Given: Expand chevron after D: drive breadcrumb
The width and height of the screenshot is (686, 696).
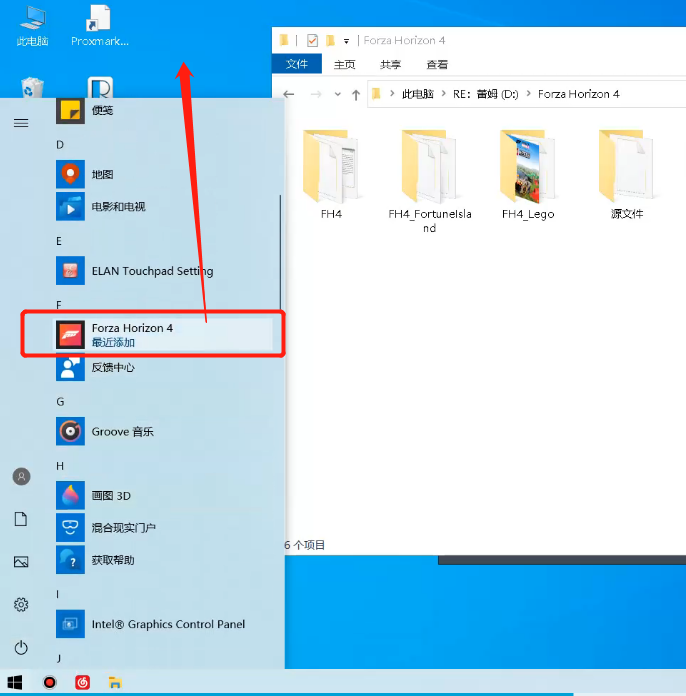Looking at the screenshot, I should pos(528,94).
